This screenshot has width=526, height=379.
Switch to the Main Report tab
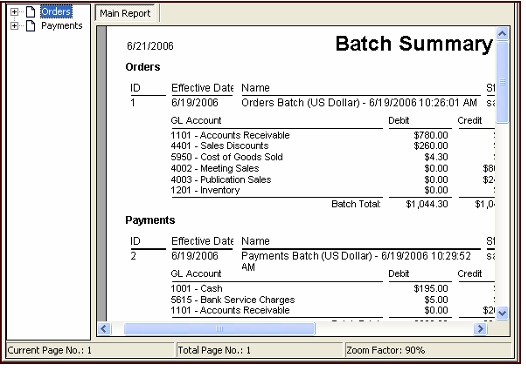click(125, 13)
